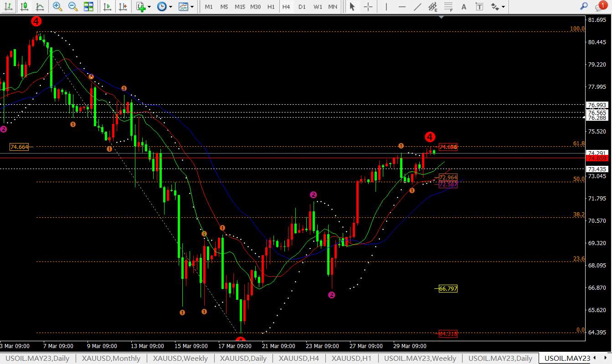Viewport: 612px width, 364px height.
Task: Click the chart shift triangle marker
Action: [x=441, y=17]
